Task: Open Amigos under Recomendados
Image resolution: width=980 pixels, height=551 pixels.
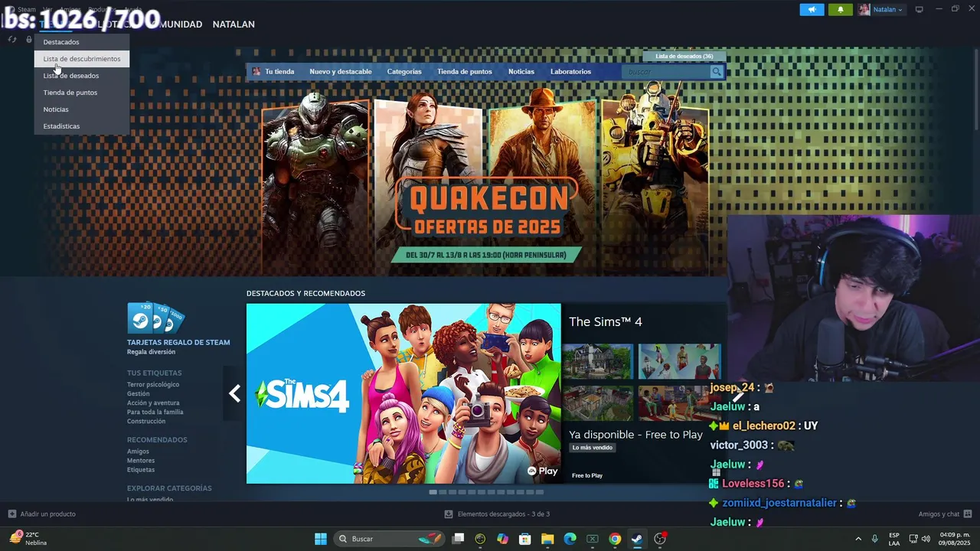Action: pos(138,452)
